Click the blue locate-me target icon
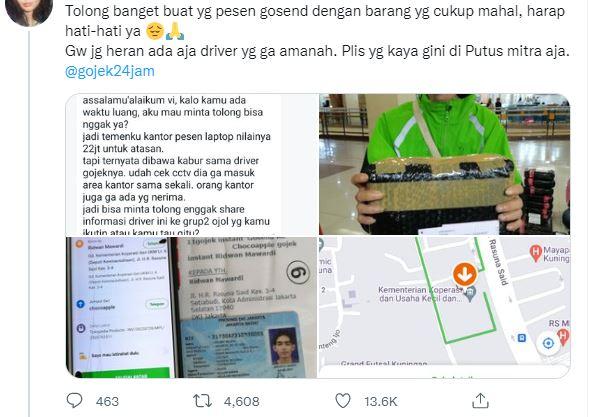Image resolution: width=589 pixels, height=417 pixels. point(548,343)
